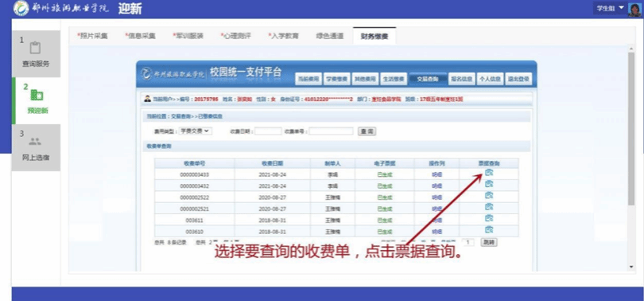
Task: Click the user avatar at top right
Action: [x=634, y=9]
